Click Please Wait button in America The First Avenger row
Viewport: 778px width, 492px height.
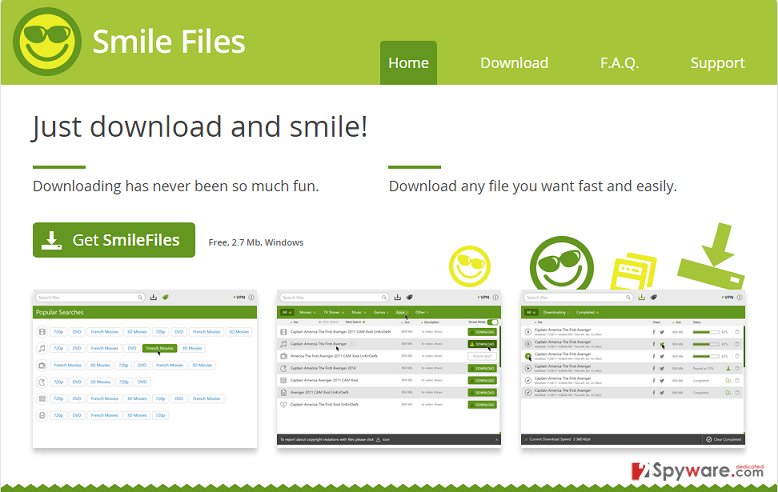[482, 356]
